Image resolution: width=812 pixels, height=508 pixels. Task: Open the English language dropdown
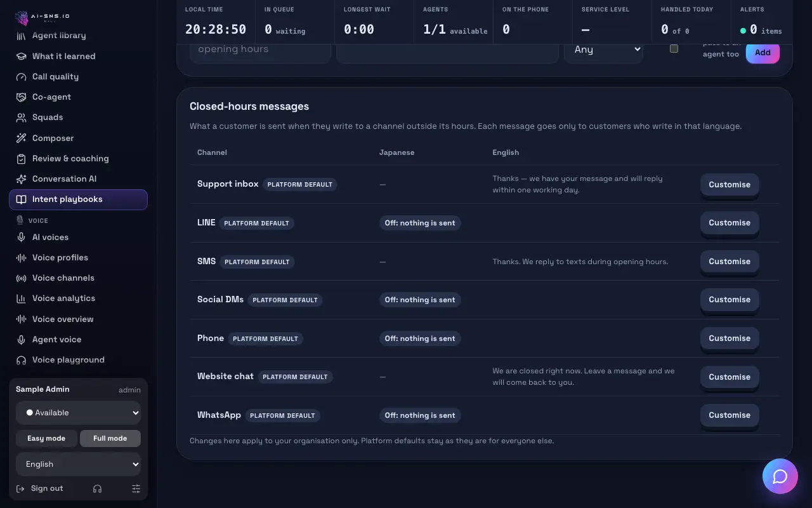pos(79,464)
